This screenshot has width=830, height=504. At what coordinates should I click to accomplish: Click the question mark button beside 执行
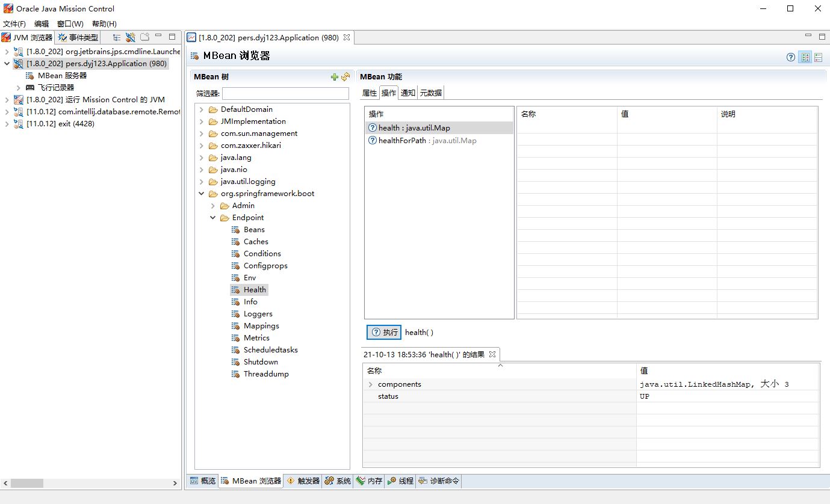pyautogui.click(x=375, y=332)
